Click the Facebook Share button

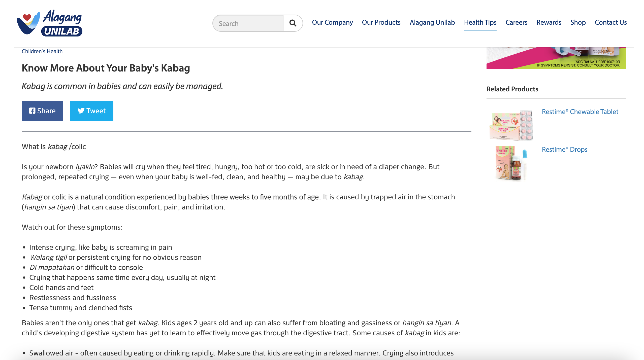[x=42, y=111]
